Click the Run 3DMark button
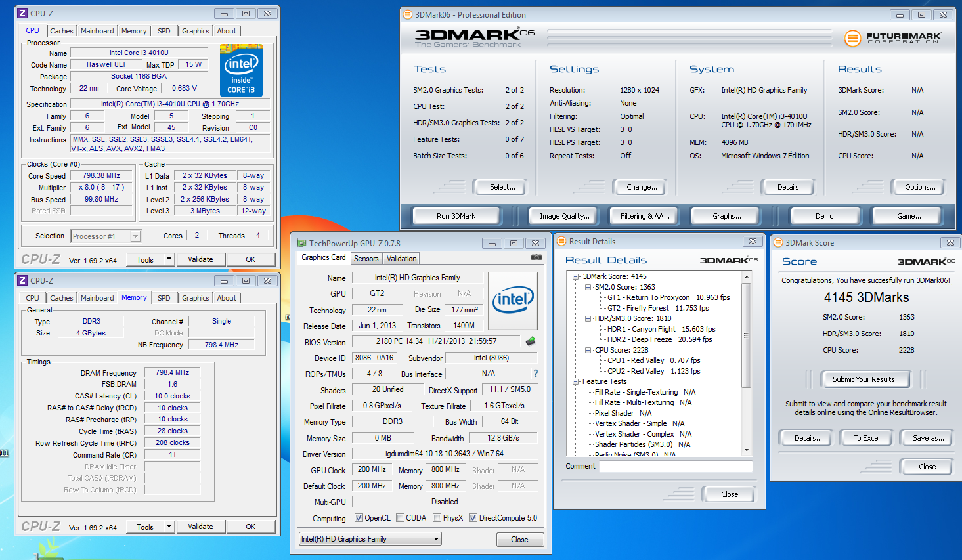This screenshot has height=560, width=962. (456, 216)
